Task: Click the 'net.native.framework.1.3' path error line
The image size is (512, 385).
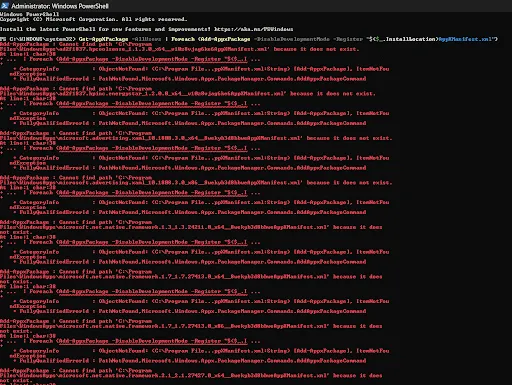Action: pos(191,227)
